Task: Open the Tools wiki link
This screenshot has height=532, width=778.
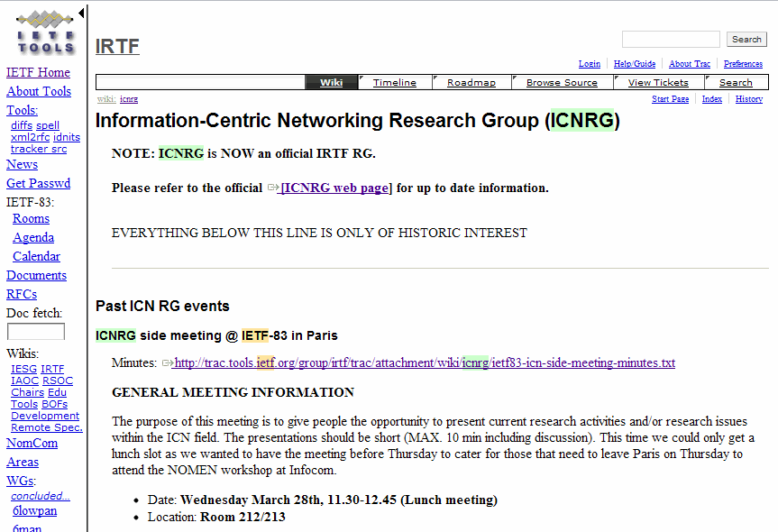Action: 24,405
